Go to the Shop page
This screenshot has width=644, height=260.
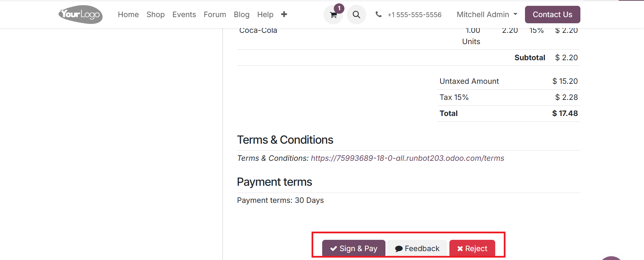[x=156, y=14]
